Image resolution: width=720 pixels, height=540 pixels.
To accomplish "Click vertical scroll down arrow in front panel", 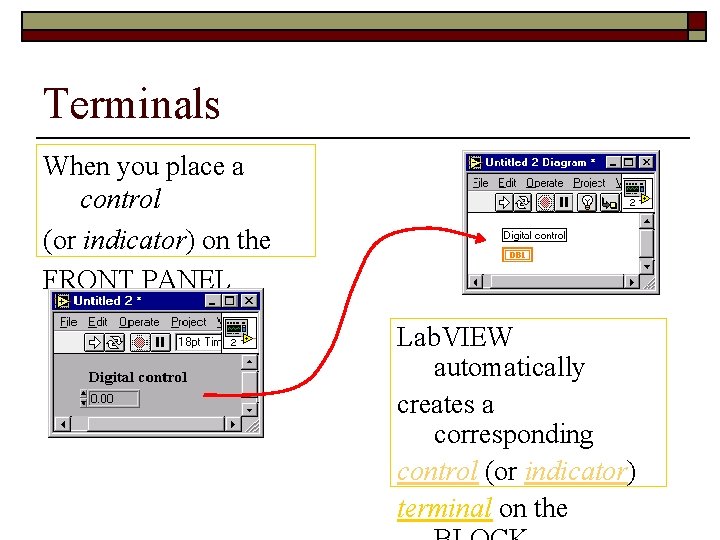I will (x=249, y=409).
